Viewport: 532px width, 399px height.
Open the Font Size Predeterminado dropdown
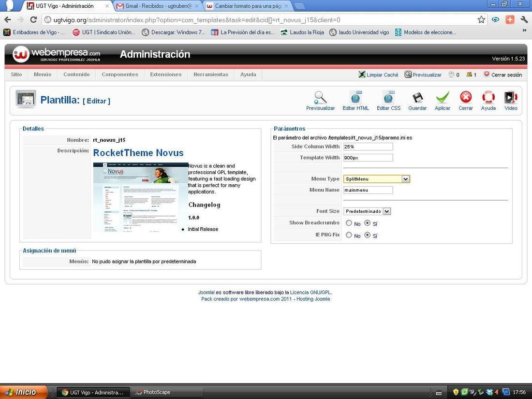coord(367,211)
